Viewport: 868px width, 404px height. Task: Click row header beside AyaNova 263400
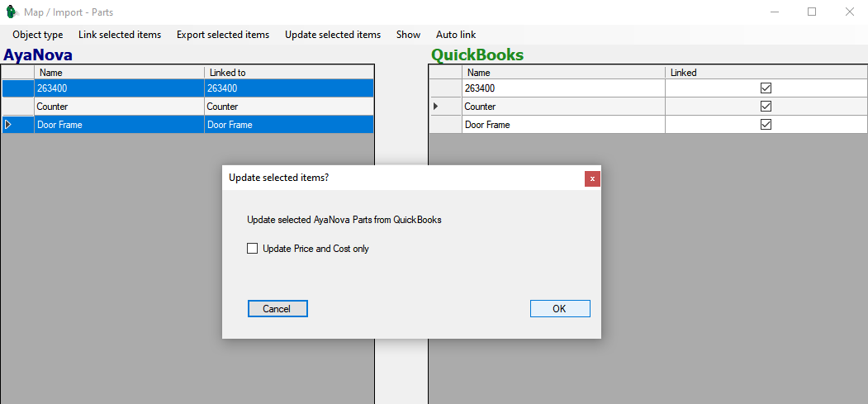17,88
